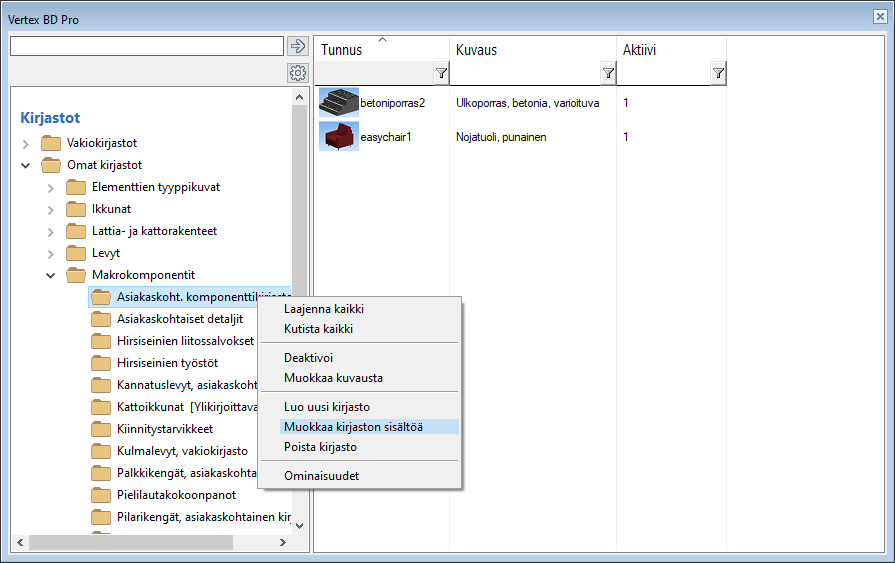
Task: Open Ominaisuudet from the context menu
Action: click(x=321, y=476)
